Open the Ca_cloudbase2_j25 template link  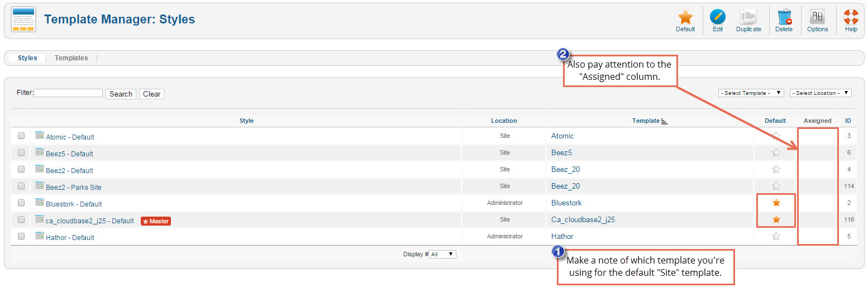tap(583, 219)
